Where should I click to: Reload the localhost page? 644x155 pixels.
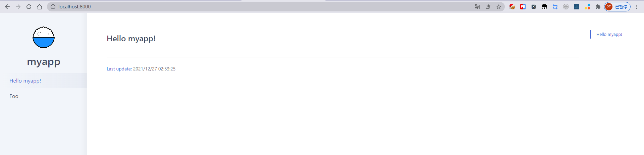click(29, 7)
